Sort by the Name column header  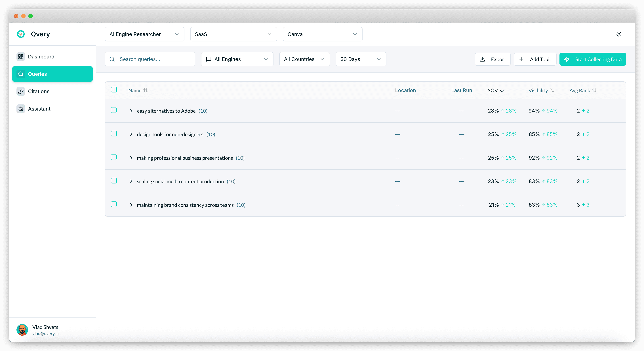tap(138, 90)
